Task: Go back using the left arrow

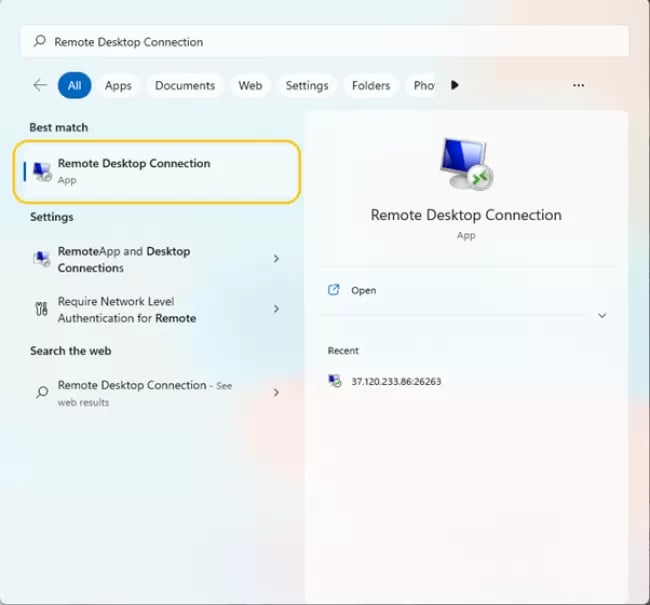Action: click(x=40, y=85)
